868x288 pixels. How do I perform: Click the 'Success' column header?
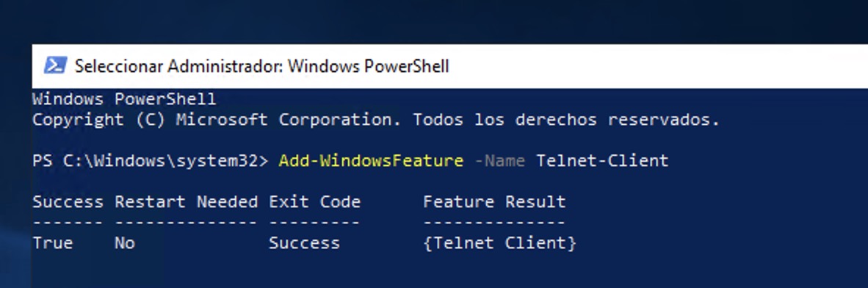(x=68, y=201)
